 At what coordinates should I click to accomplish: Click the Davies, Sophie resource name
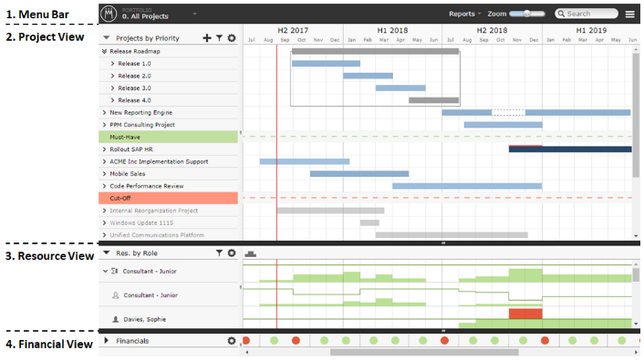(144, 319)
